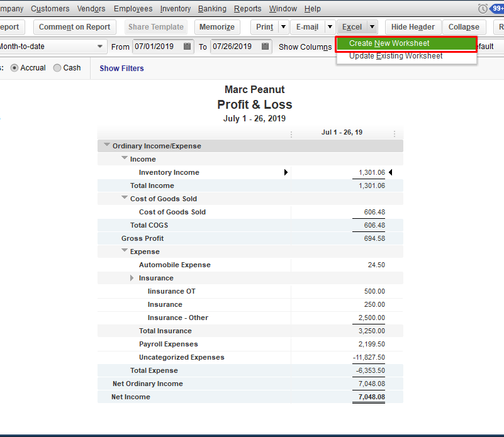Select the Accrual report basis
This screenshot has height=437, width=504.
14,68
